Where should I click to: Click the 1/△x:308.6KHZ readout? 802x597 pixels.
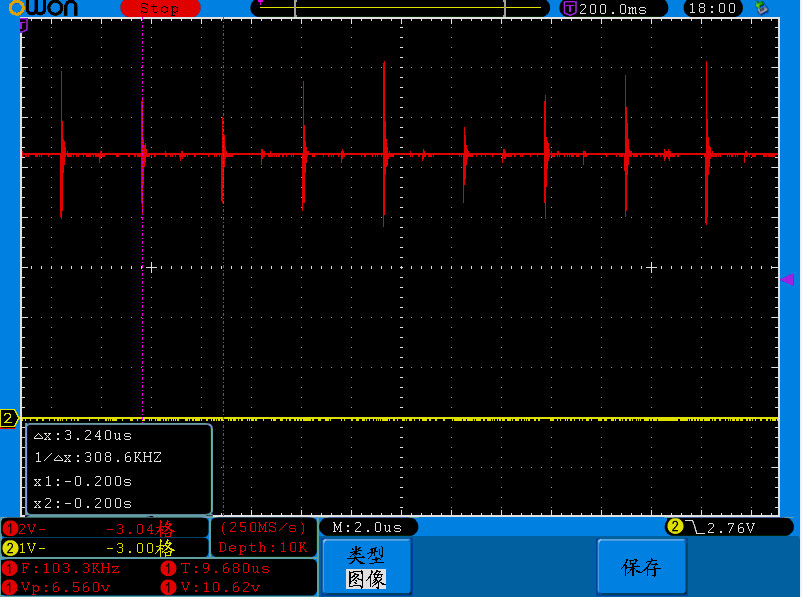[98, 457]
